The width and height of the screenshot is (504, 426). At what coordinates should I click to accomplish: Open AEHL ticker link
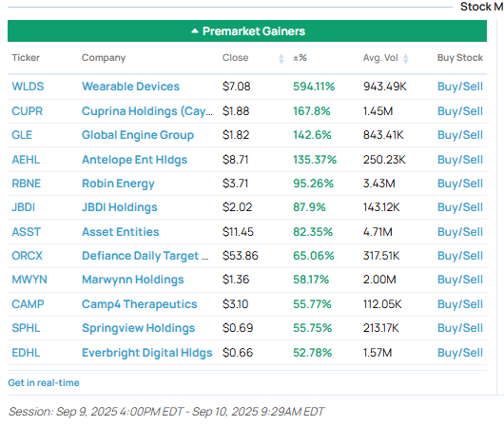tap(26, 160)
